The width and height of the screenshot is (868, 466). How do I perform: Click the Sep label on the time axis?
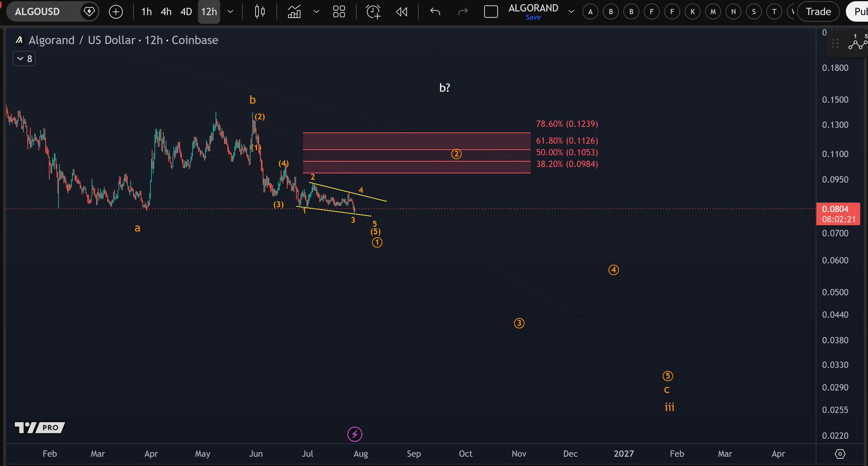click(x=414, y=454)
